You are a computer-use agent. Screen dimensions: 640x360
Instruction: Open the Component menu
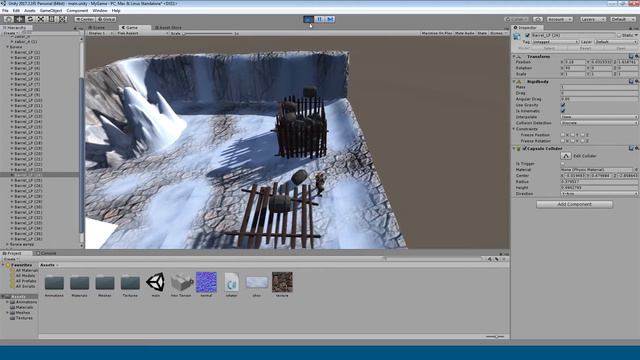(x=77, y=11)
